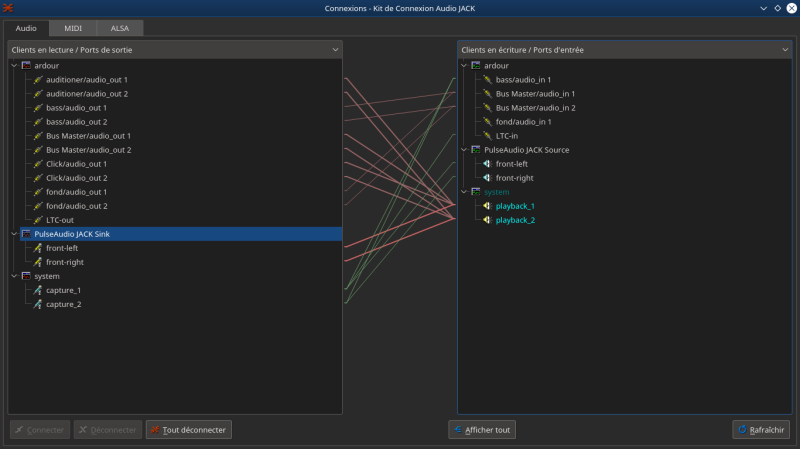Screen dimensions: 800x449
Task: Collapse the system playback client tree
Action: (x=464, y=192)
